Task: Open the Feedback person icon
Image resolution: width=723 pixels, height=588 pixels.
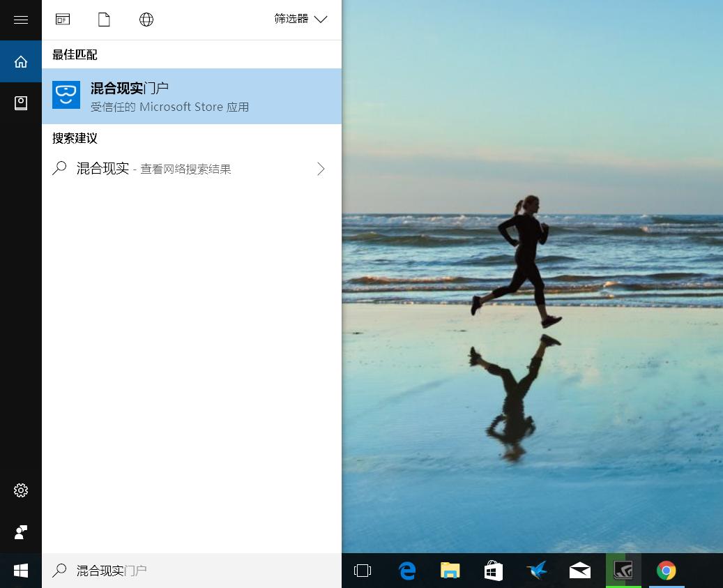Action: [21, 532]
